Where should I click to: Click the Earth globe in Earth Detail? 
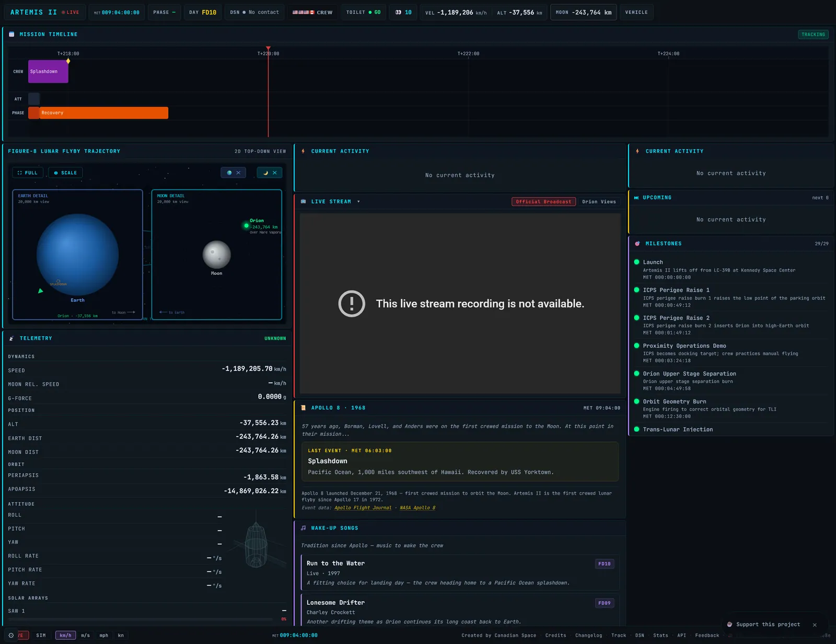coord(77,255)
